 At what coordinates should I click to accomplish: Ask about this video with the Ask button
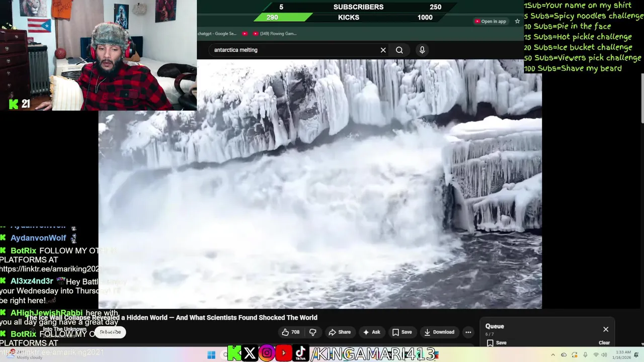[x=371, y=332]
